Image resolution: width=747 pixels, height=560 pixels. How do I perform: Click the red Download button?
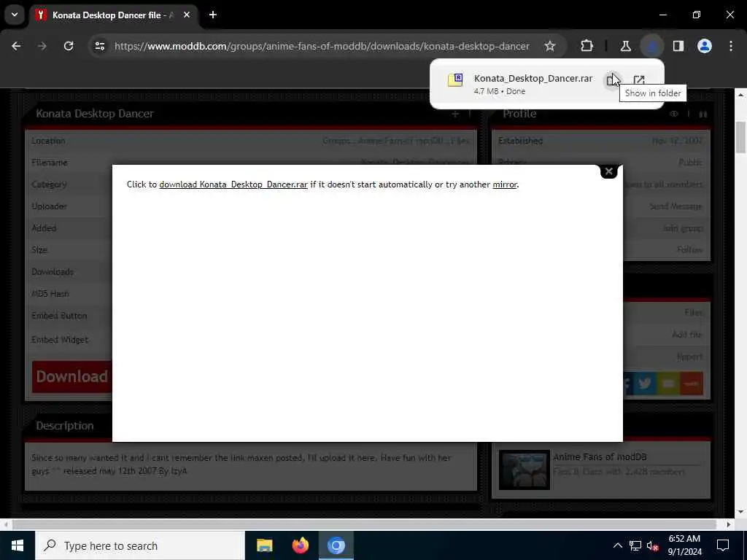72,377
